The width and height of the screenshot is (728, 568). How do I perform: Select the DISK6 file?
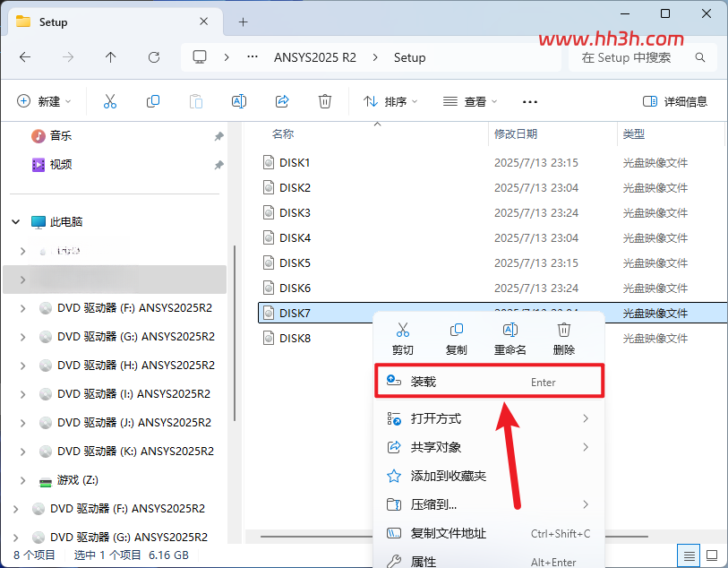[295, 288]
